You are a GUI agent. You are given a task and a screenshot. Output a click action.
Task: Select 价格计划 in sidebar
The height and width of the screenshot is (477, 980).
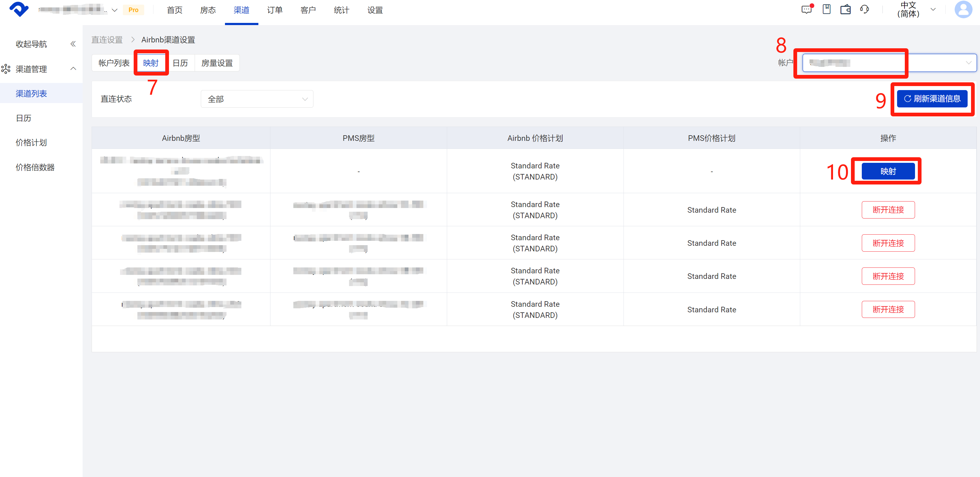click(x=31, y=143)
